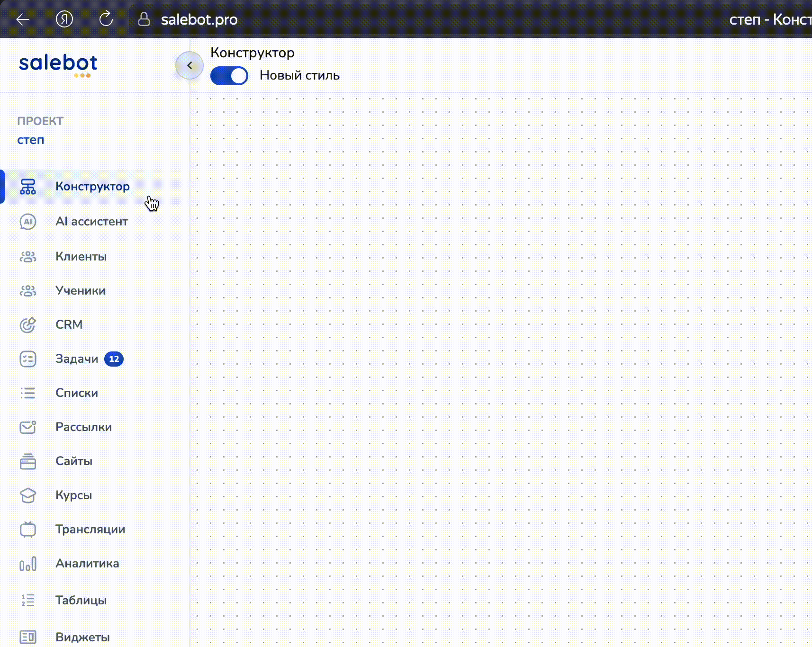The width and height of the screenshot is (812, 647).
Task: Collapse the sidebar with the chevron button
Action: (x=189, y=65)
